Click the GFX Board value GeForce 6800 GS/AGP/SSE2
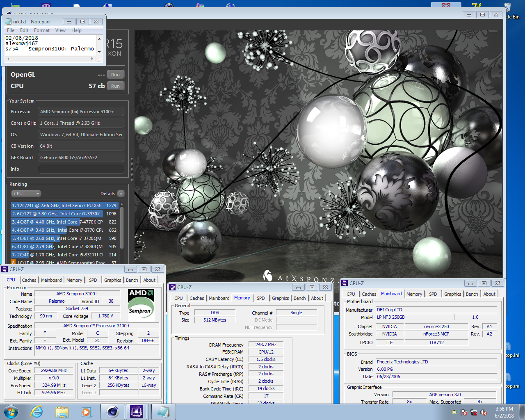This screenshot has height=420, width=525. [81, 157]
